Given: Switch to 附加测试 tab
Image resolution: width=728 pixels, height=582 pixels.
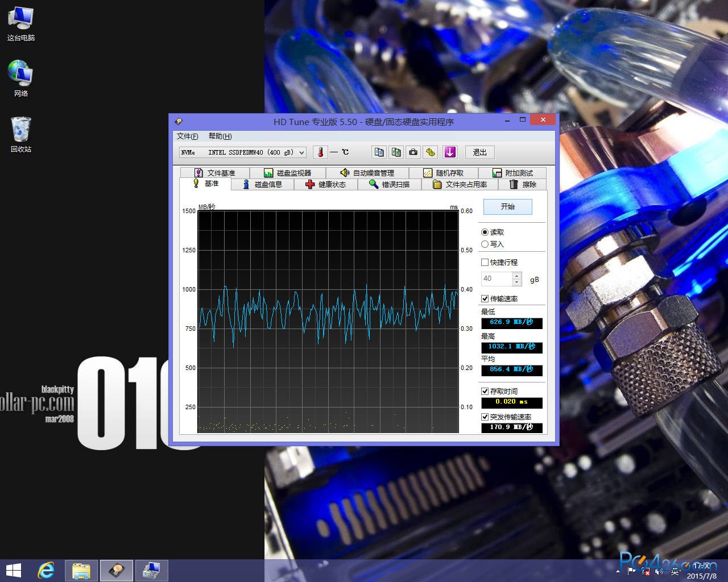Looking at the screenshot, I should pos(512,173).
